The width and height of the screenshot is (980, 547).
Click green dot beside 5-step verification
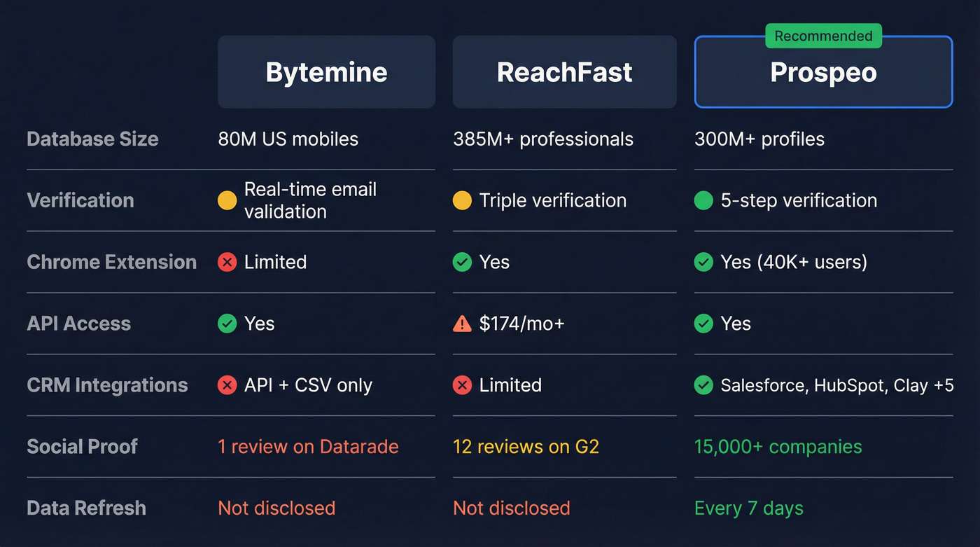[703, 200]
